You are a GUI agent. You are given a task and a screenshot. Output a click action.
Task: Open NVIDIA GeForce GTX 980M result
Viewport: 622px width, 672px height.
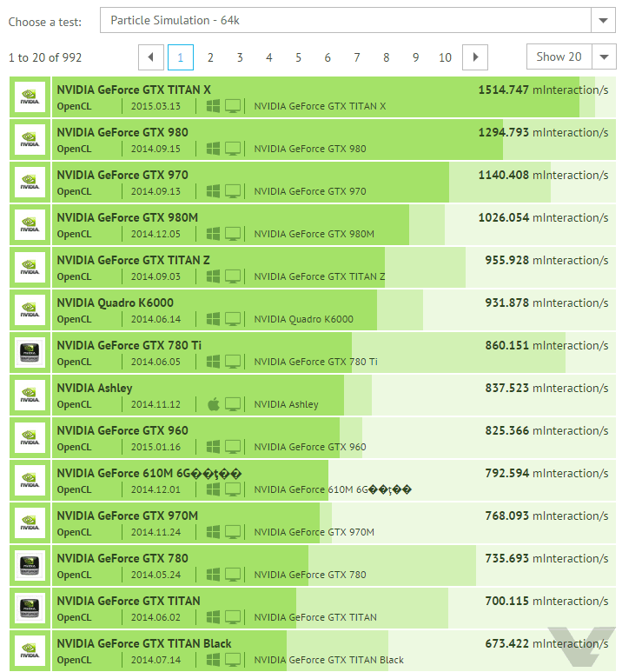pos(127,217)
